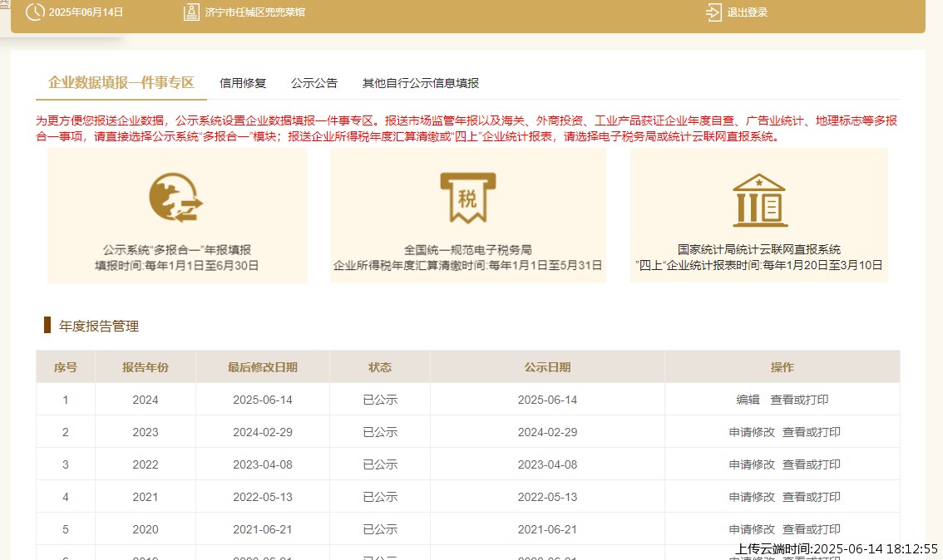Click 全国统一规范电子税务局 card title
Viewport: 943px width, 560px height.
point(468,249)
